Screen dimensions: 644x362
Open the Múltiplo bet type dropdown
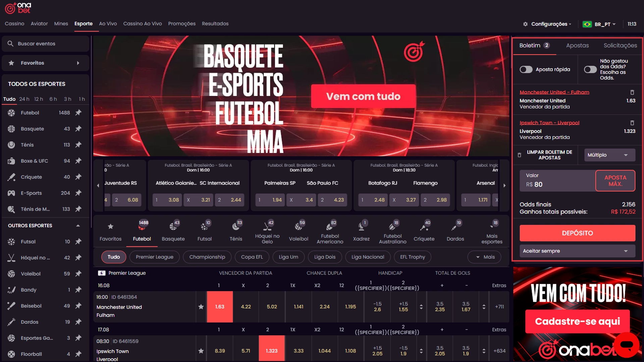(x=609, y=155)
